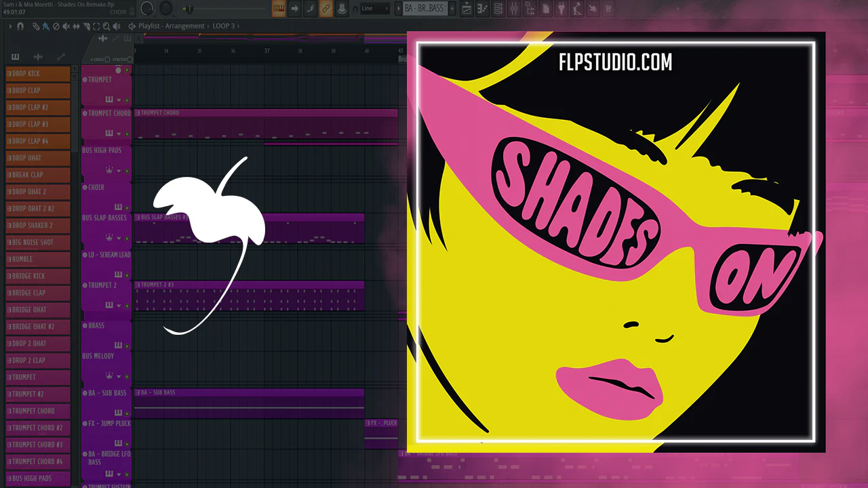Select BUS HIGH PADS in the picker list
Screen dimensions: 868x488
click(x=38, y=478)
